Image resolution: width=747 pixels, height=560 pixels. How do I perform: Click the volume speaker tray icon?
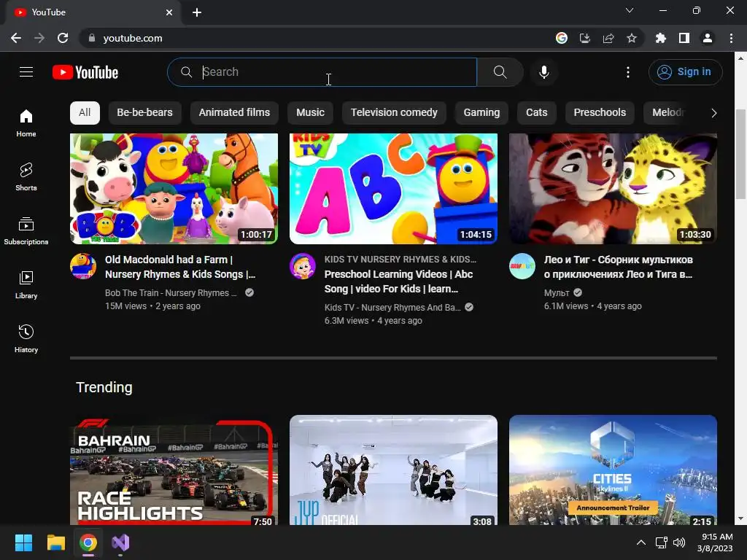click(679, 542)
